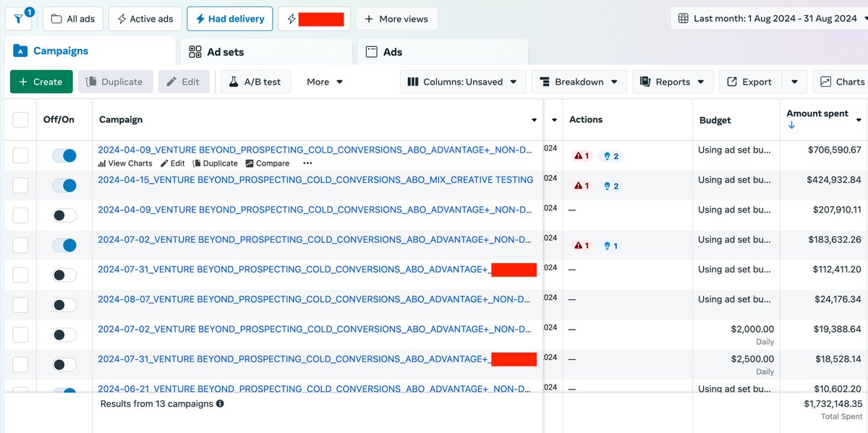The image size is (868, 433).
Task: Select the Active ads view
Action: tap(145, 19)
